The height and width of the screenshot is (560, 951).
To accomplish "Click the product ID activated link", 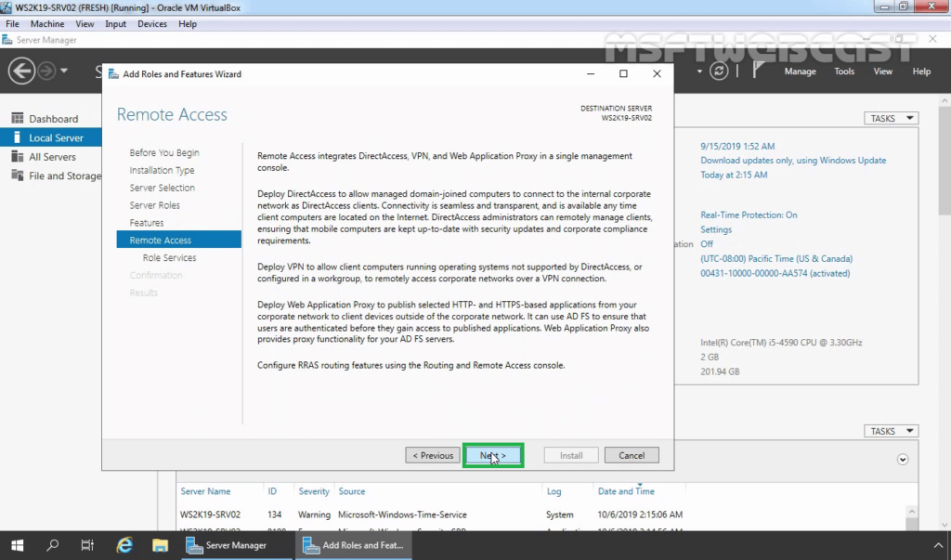I will (x=775, y=274).
